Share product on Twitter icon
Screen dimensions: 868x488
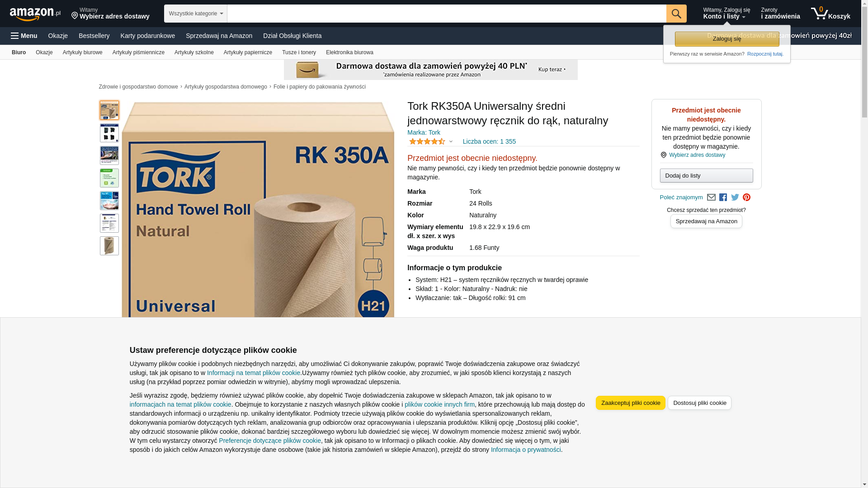tap(735, 197)
